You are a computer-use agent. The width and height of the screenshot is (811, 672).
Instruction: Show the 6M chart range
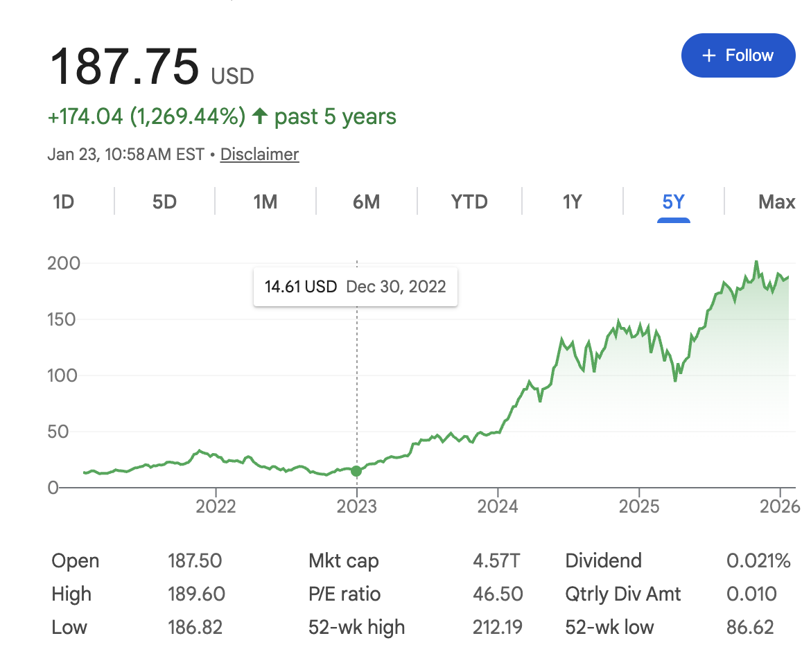tap(366, 202)
